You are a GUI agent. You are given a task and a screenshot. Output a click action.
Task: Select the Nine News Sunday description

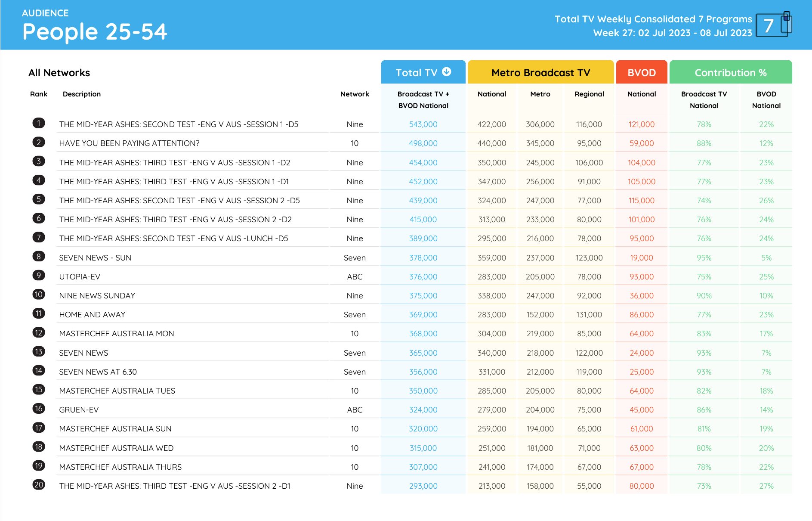pos(97,296)
